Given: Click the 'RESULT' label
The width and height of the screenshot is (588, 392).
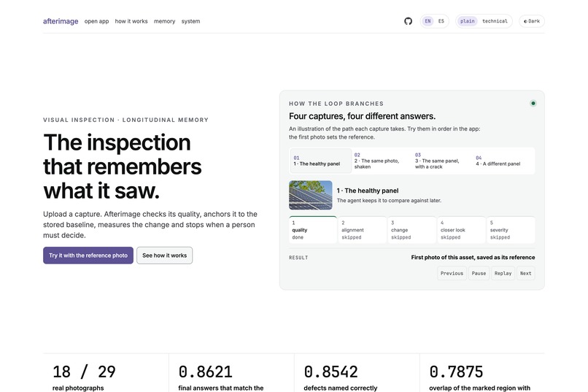Looking at the screenshot, I should click(x=298, y=258).
